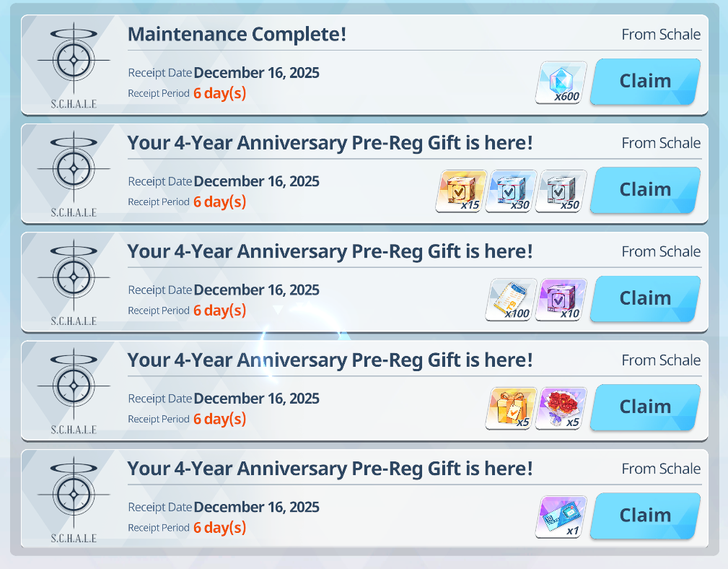Select the red flower bouquet x5 icon
The image size is (728, 569).
561,409
